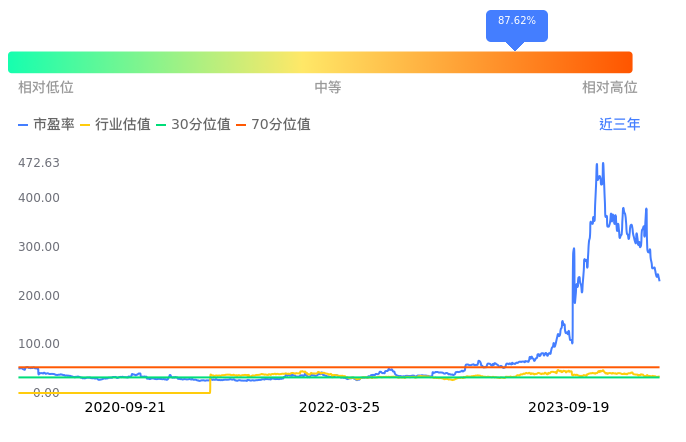The height and width of the screenshot is (442, 686).
Task: Click the 400.00 y-axis label
Action: coord(39,198)
